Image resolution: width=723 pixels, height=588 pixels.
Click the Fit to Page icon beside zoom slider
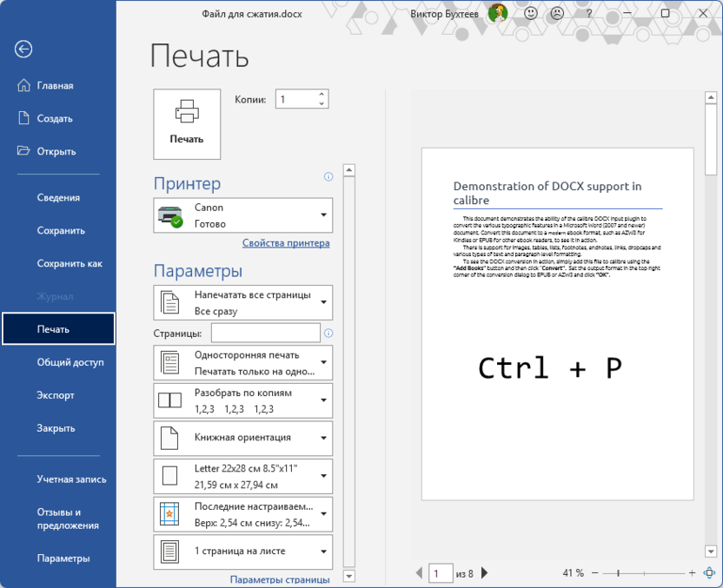click(x=710, y=573)
